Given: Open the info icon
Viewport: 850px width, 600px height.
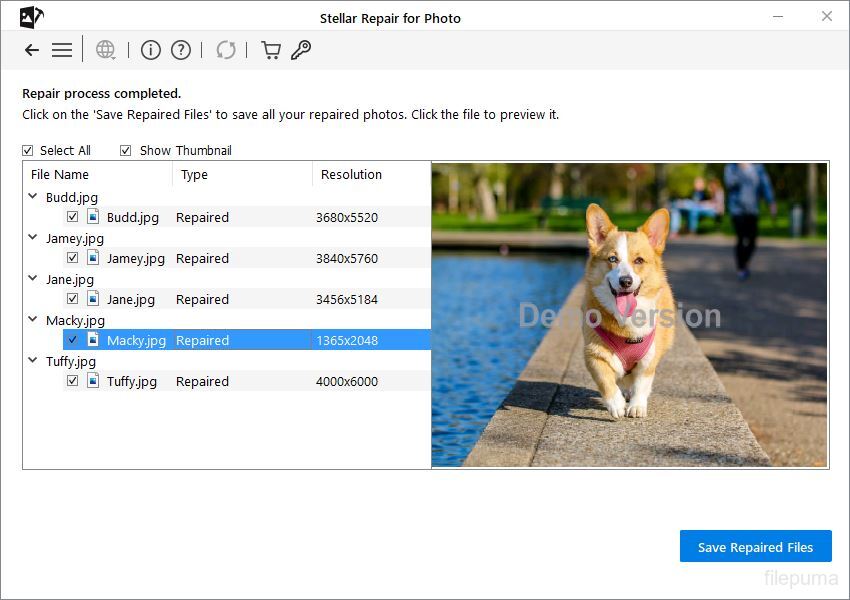Looking at the screenshot, I should pyautogui.click(x=150, y=50).
